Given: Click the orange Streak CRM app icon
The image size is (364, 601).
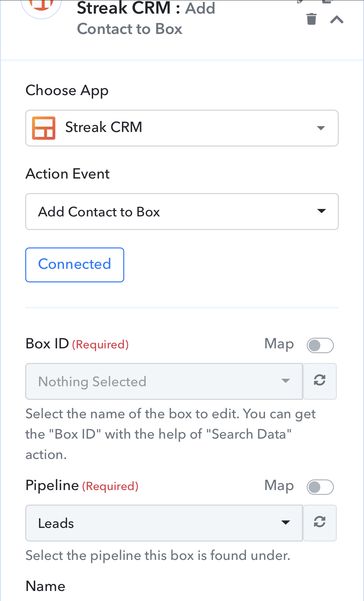Looking at the screenshot, I should click(44, 128).
